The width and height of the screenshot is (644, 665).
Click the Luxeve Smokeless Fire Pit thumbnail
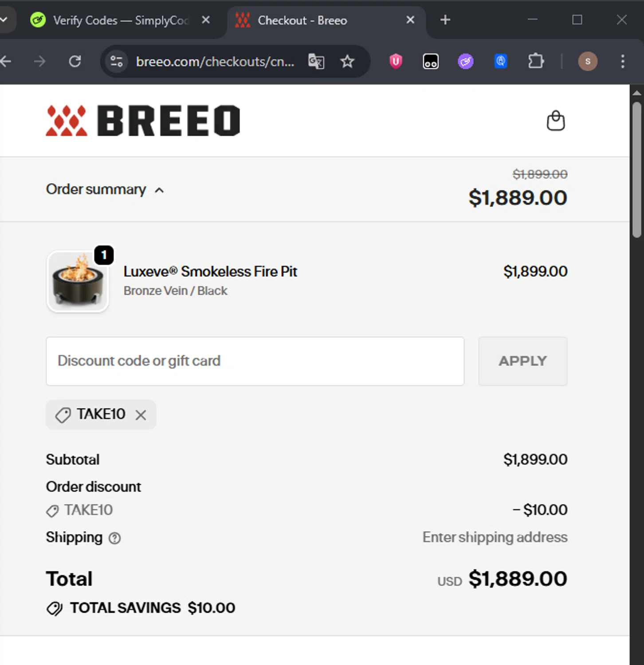coord(78,282)
